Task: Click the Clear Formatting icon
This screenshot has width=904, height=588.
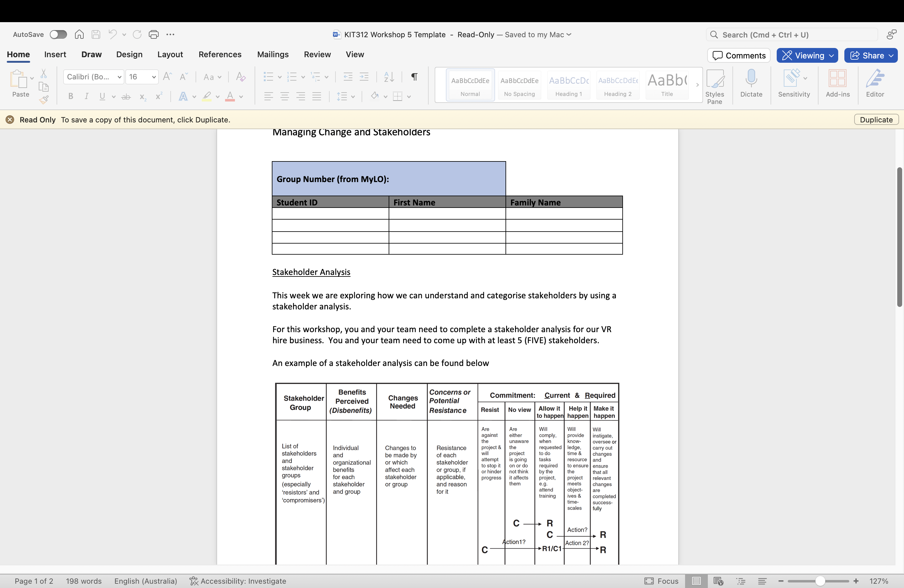Action: click(x=240, y=77)
